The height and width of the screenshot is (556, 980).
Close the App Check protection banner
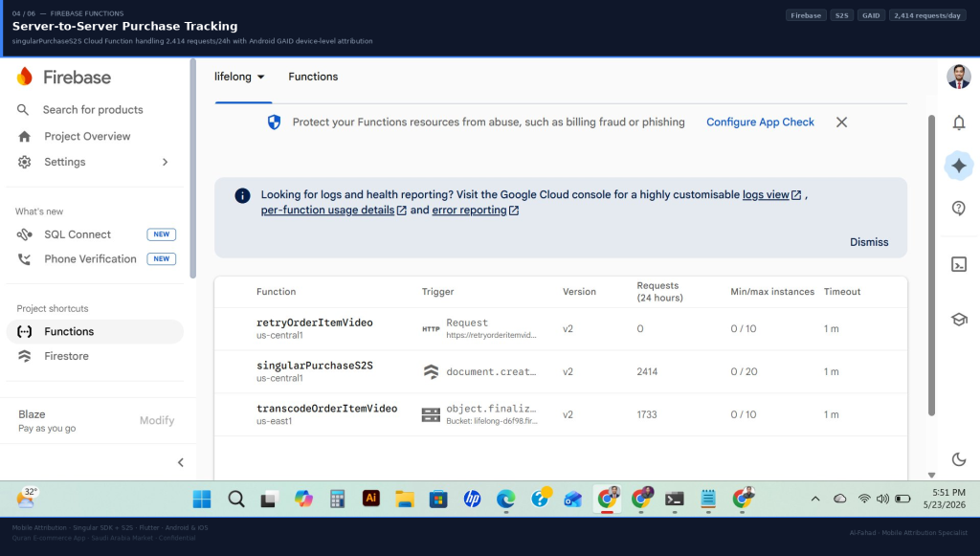(x=842, y=122)
